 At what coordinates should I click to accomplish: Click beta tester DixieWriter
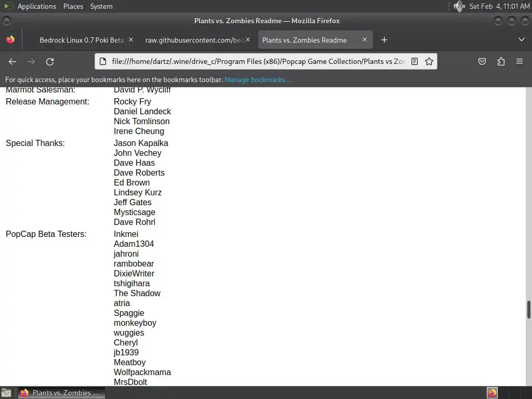point(134,273)
